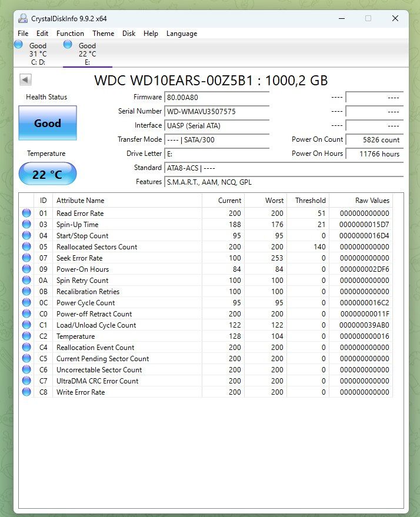Click raw value '000000002DF6'
Viewport: 420px width, 517px height.
(x=364, y=269)
